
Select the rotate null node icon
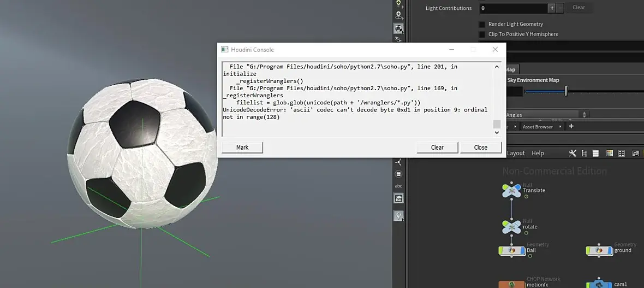pyautogui.click(x=511, y=227)
